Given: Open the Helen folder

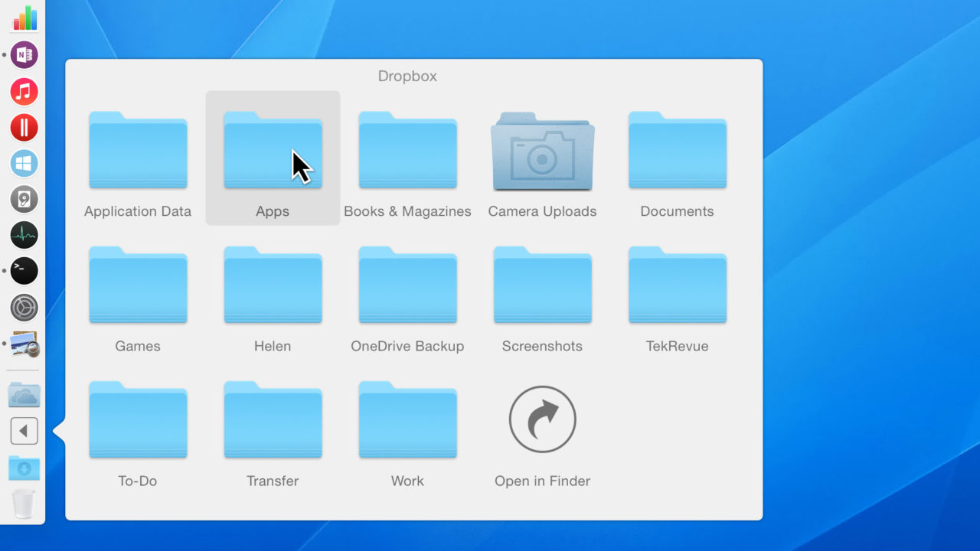Looking at the screenshot, I should point(273,285).
